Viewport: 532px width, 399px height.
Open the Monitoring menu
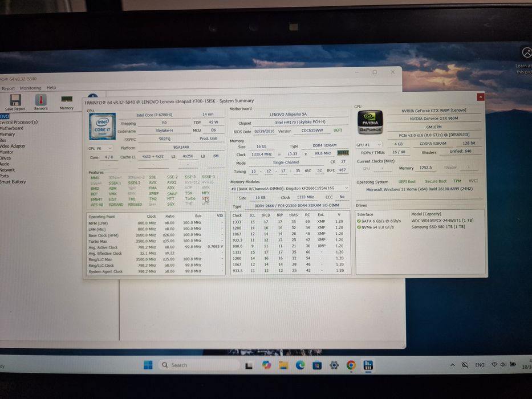31,88
